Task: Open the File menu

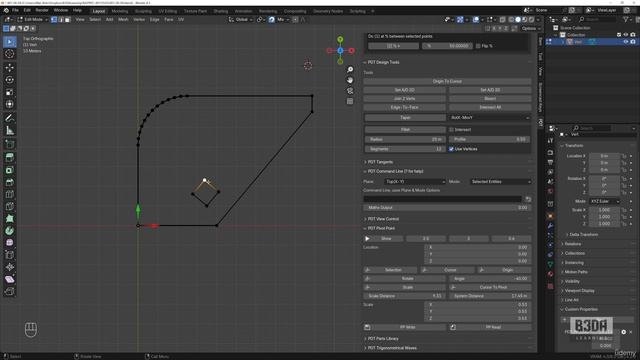Action: point(15,10)
